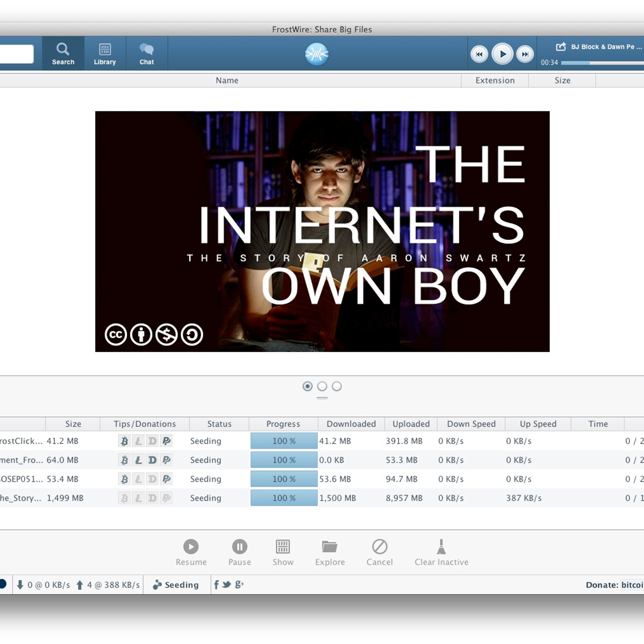Click progress bar of 1,499 MB transfer

(284, 498)
